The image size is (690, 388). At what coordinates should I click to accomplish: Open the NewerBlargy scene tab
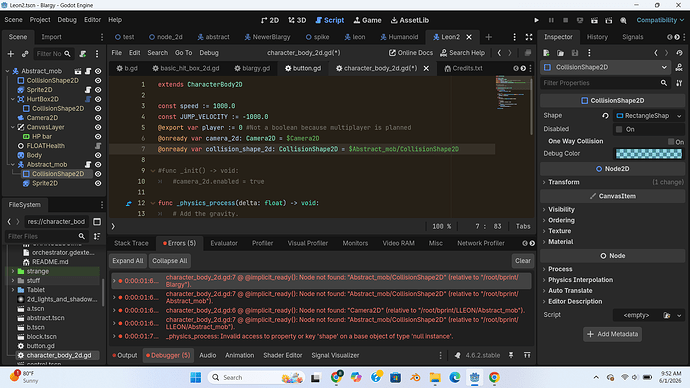click(x=267, y=37)
